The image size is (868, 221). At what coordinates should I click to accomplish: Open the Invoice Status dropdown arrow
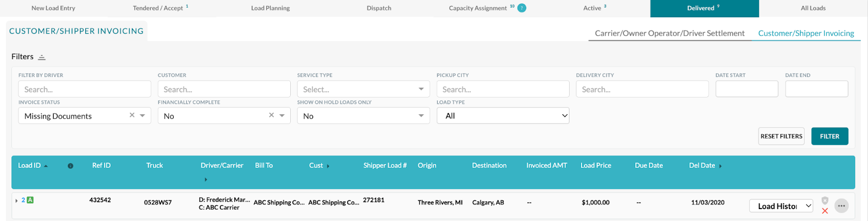click(x=143, y=115)
